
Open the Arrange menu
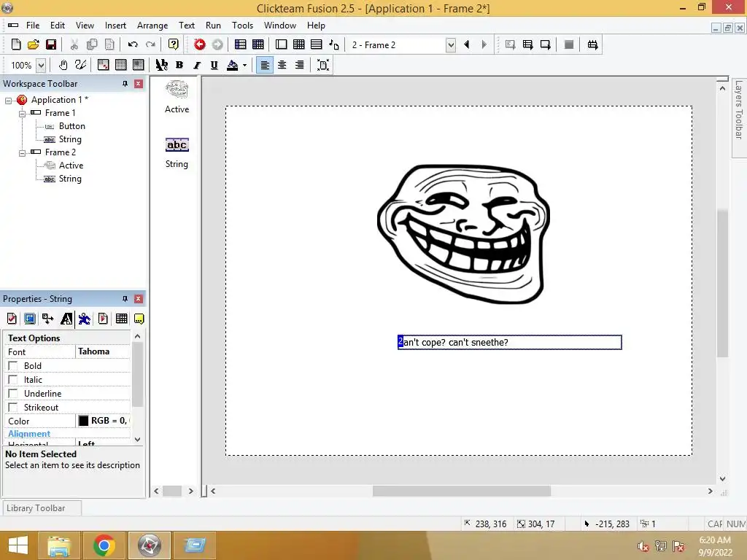click(152, 26)
